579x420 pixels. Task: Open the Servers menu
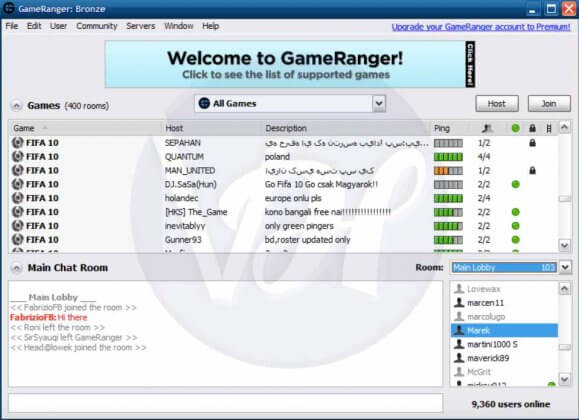141,26
